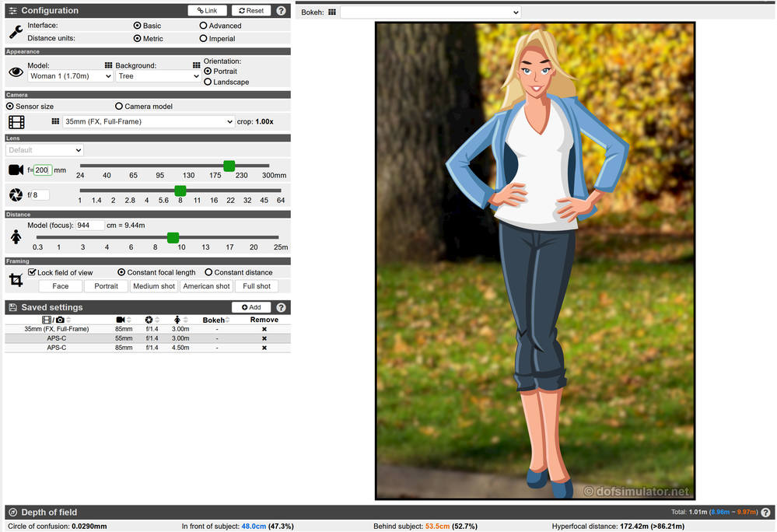Click the aperture slider handle at f/8

(180, 191)
